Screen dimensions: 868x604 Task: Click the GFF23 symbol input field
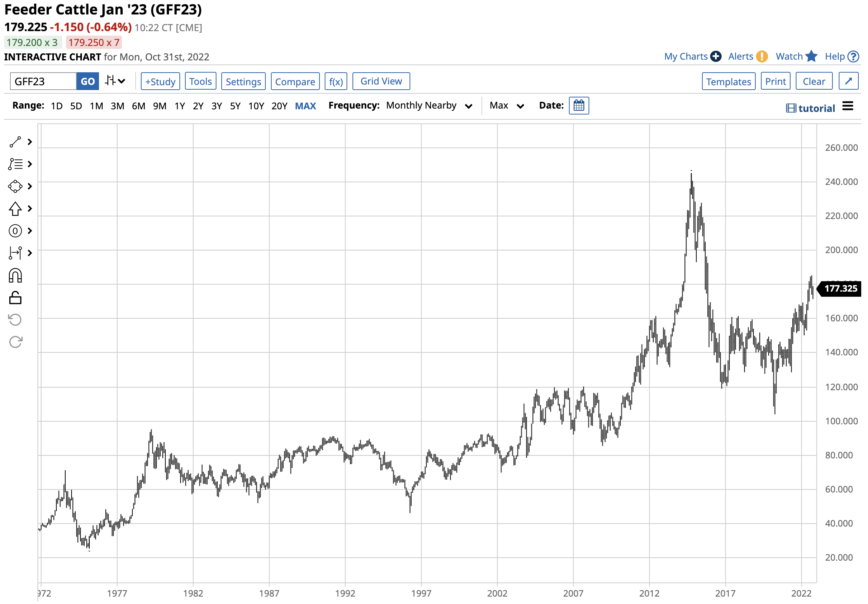point(43,81)
